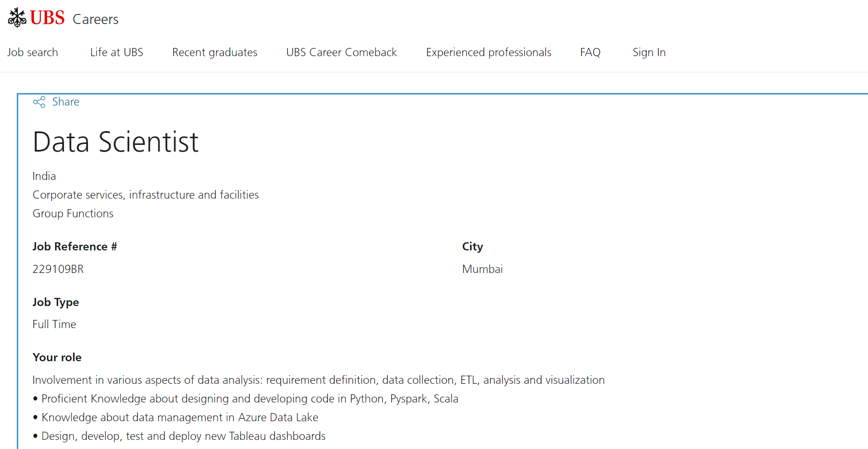Click the Data Scientist job title

(116, 142)
